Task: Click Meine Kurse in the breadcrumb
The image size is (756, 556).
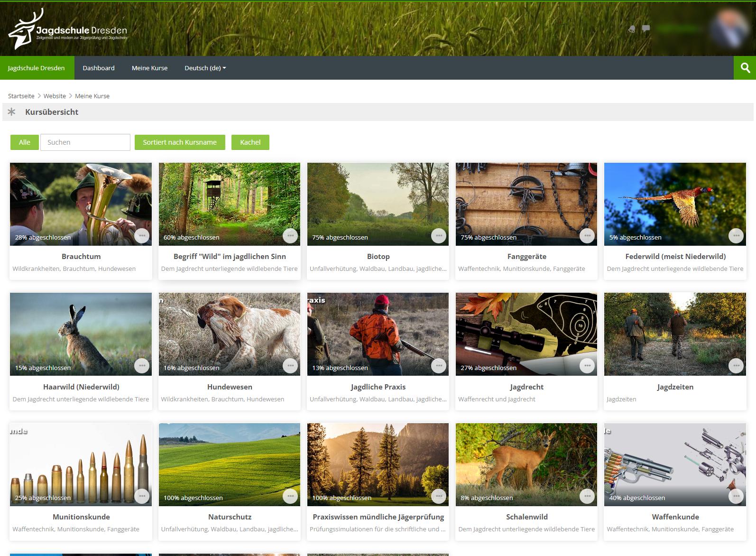Action: pos(92,96)
